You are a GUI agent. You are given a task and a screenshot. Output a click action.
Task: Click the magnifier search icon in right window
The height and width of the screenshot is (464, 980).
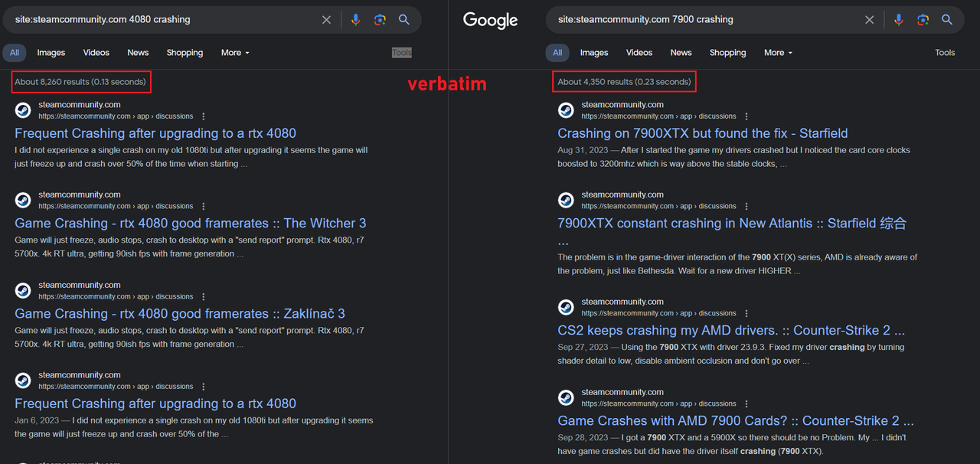click(947, 20)
